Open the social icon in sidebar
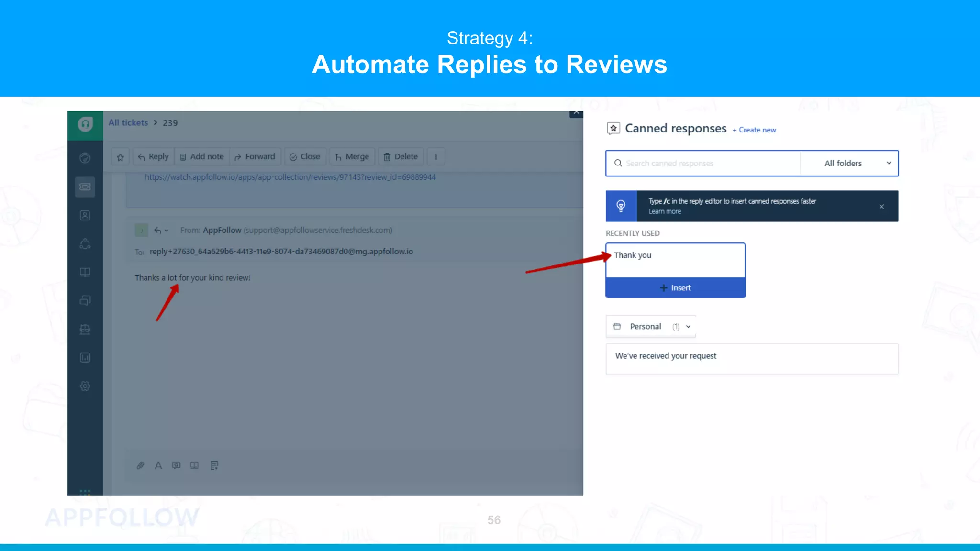The width and height of the screenshot is (980, 551). click(85, 243)
